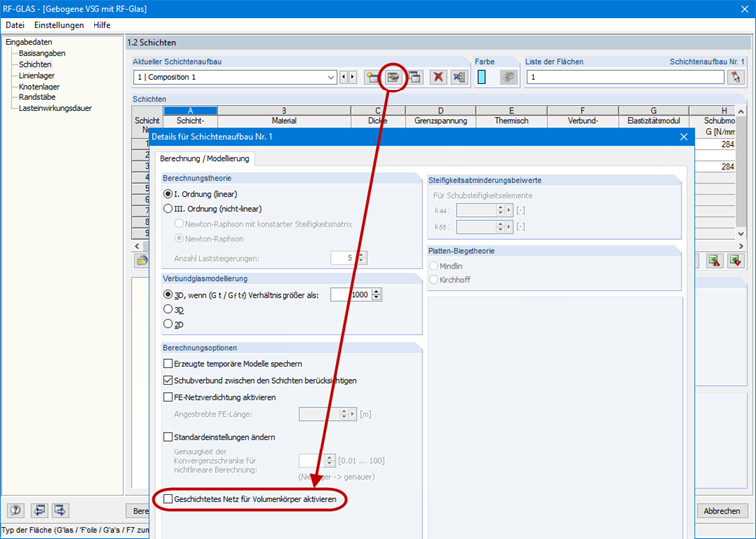This screenshot has width=756, height=539.
Task: Switch to Berechnung / Modellierung tab
Action: 205,158
